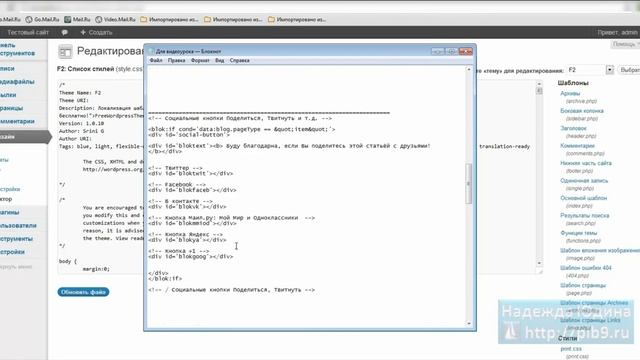This screenshot has width=640, height=360.
Task: Open the Медиафайлы sidebar menu item
Action: [x=17, y=82]
